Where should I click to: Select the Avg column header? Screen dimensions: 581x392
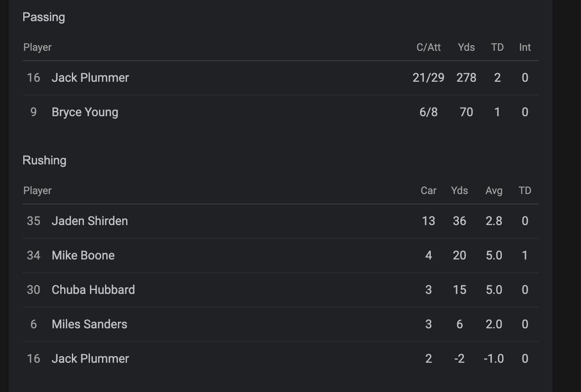[494, 191]
